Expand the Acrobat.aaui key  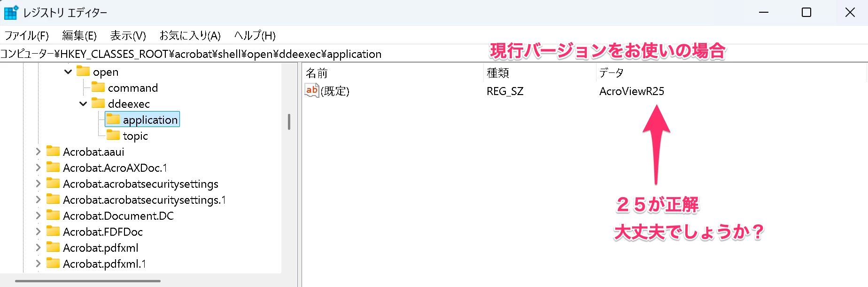(x=38, y=151)
